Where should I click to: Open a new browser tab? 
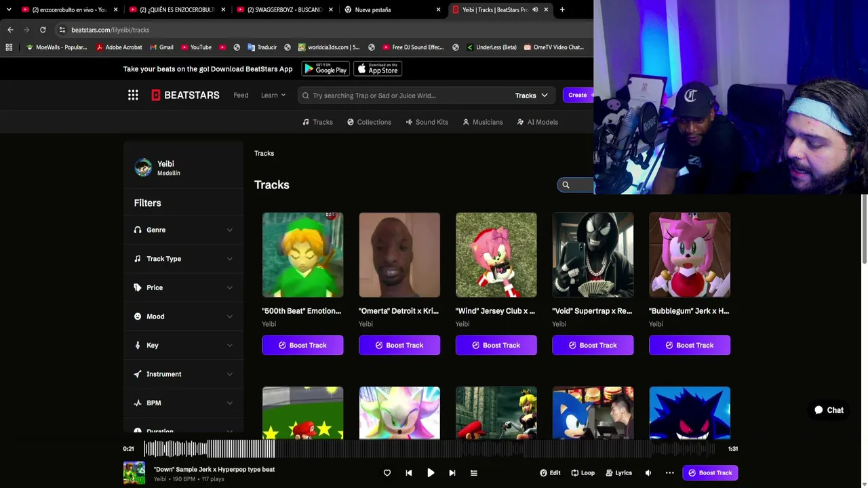[x=562, y=9]
